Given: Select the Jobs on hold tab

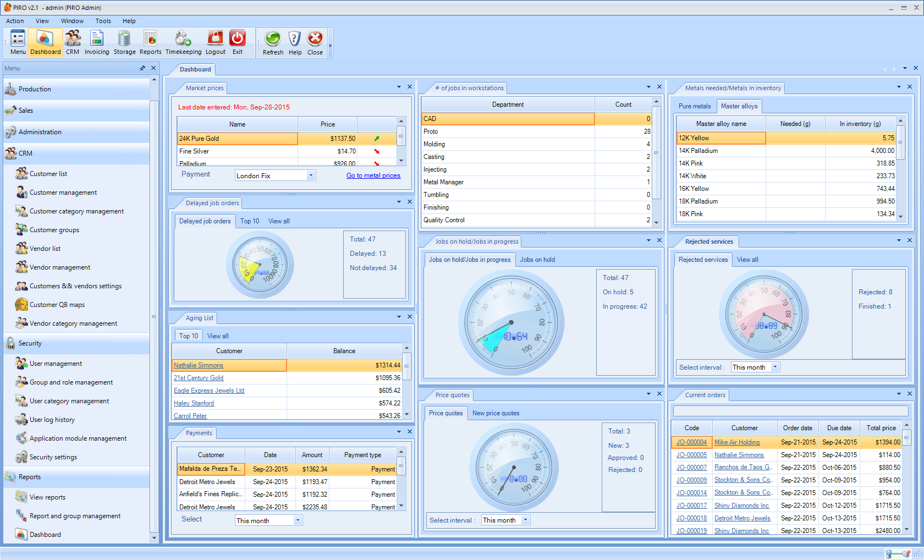Looking at the screenshot, I should point(537,260).
